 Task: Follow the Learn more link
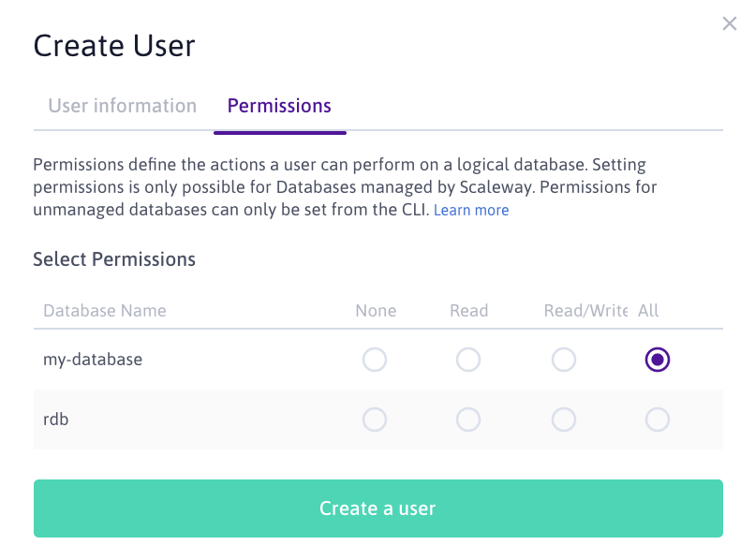tap(471, 211)
